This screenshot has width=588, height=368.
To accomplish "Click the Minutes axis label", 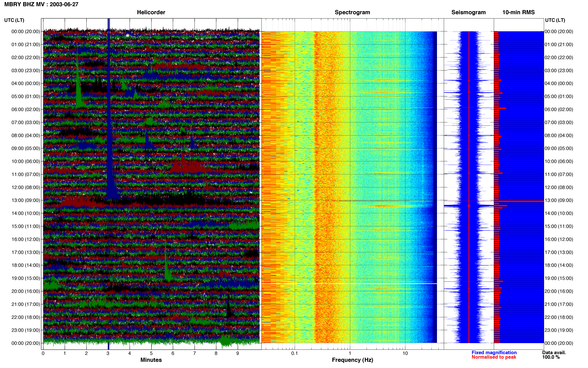I will (x=151, y=360).
